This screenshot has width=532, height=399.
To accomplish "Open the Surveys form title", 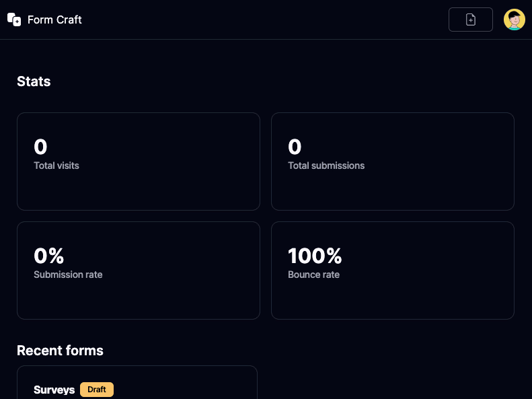I will (x=54, y=390).
